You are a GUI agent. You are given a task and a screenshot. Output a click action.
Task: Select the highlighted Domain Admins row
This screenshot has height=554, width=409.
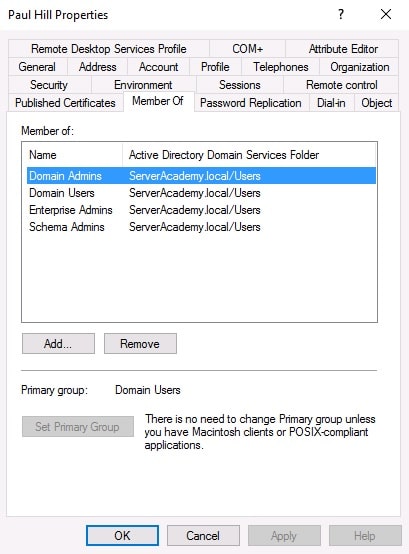[201, 176]
